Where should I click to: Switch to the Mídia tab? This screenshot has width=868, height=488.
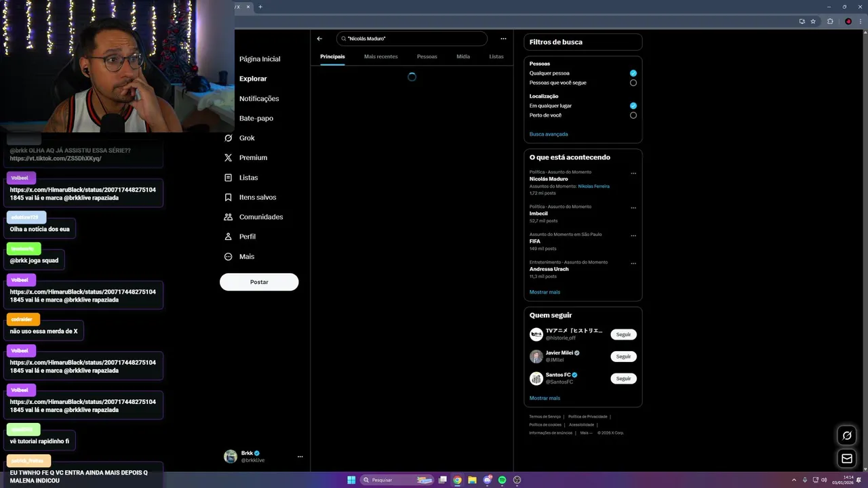pos(463,56)
